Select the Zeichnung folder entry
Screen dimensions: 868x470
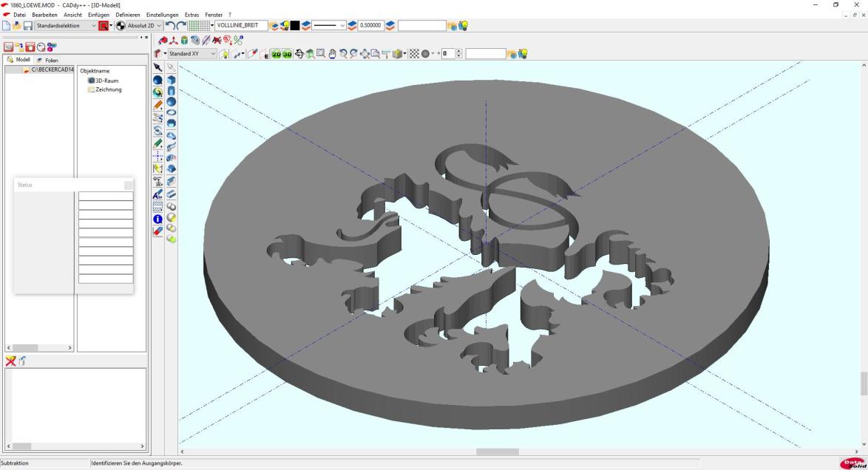(108, 89)
